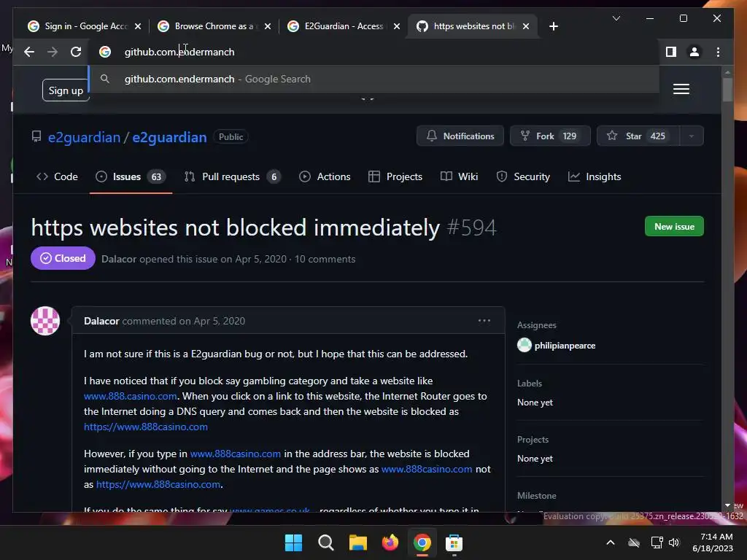Image resolution: width=747 pixels, height=560 pixels.
Task: Open Microsoft Store from taskbar
Action: click(454, 542)
